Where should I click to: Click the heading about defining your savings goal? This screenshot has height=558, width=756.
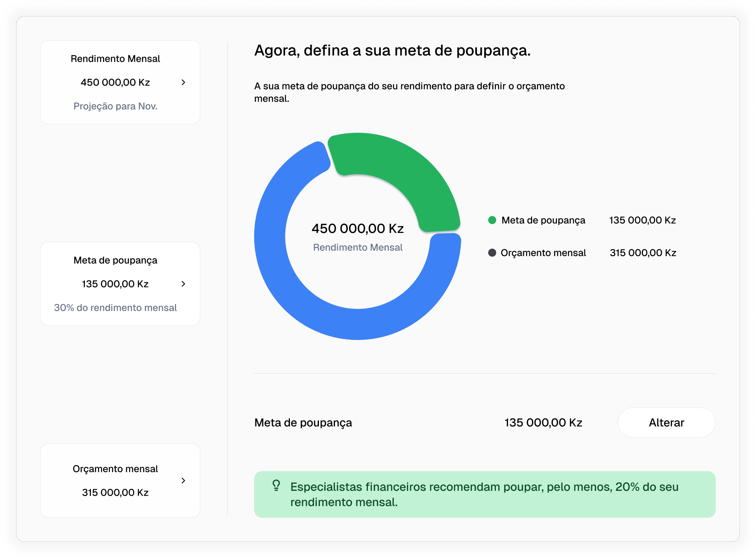click(392, 50)
